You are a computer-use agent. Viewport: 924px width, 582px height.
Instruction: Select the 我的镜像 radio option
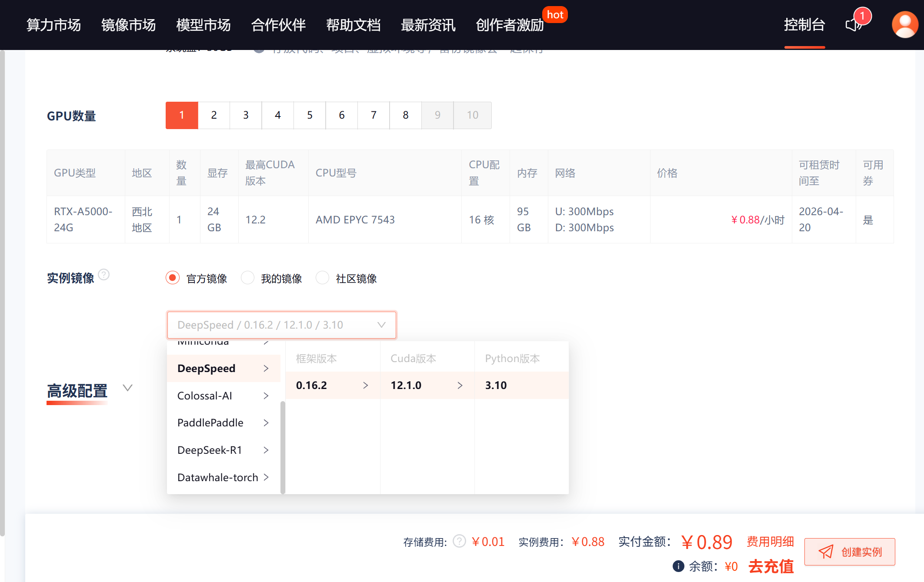(247, 278)
